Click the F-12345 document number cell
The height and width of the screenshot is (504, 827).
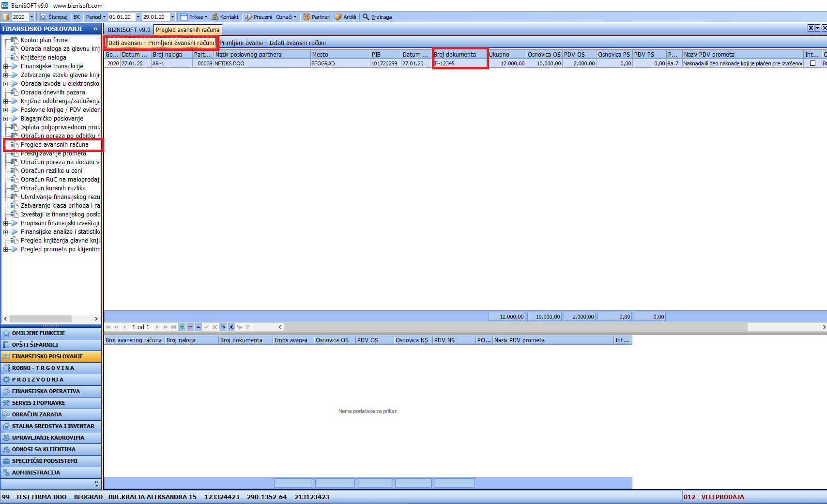click(x=459, y=63)
